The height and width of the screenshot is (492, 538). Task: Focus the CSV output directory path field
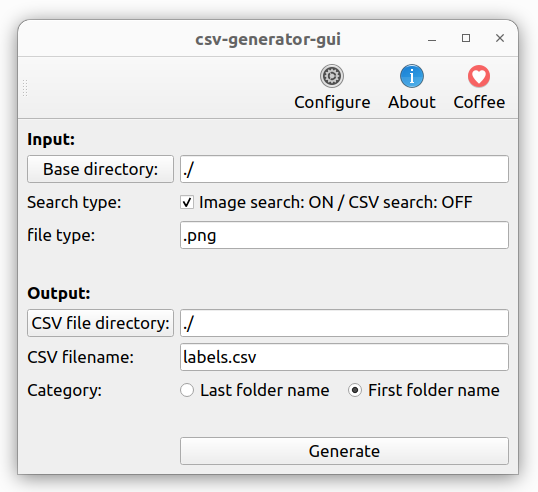coord(344,323)
